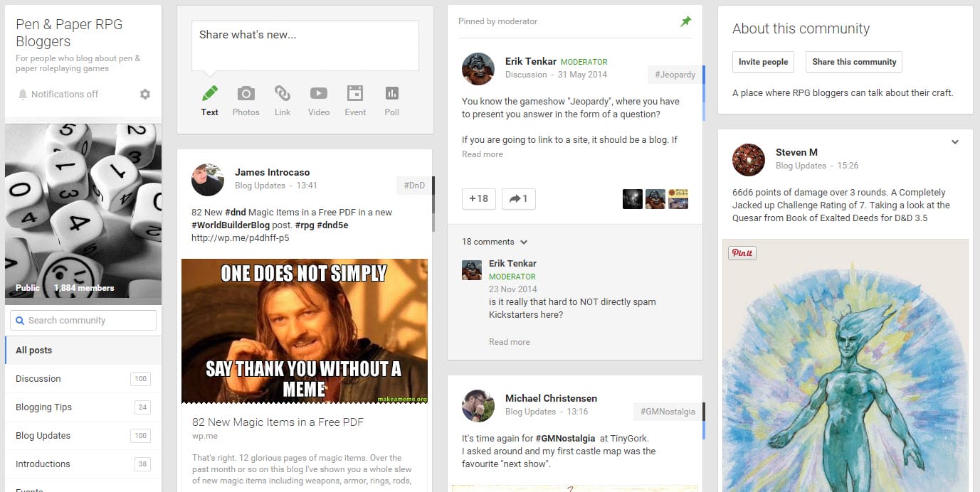Click the #dnd5e hashtag
The width and height of the screenshot is (980, 492).
pyautogui.click(x=332, y=225)
